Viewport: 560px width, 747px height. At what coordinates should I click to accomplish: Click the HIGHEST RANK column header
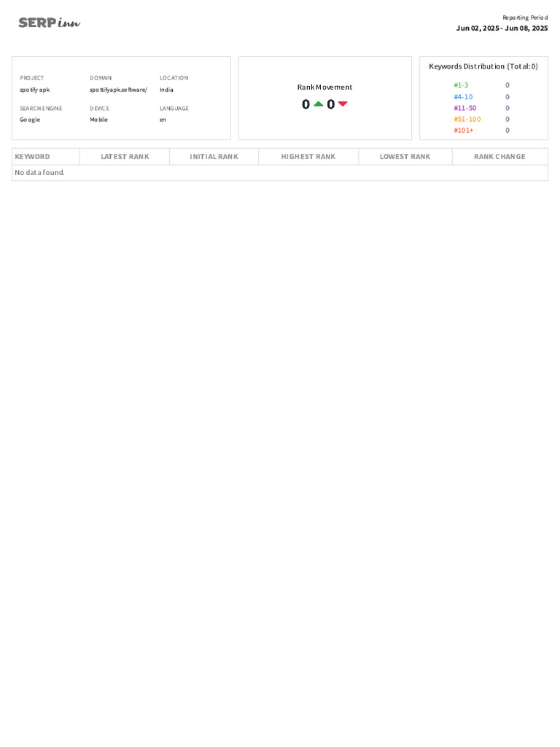coord(308,156)
